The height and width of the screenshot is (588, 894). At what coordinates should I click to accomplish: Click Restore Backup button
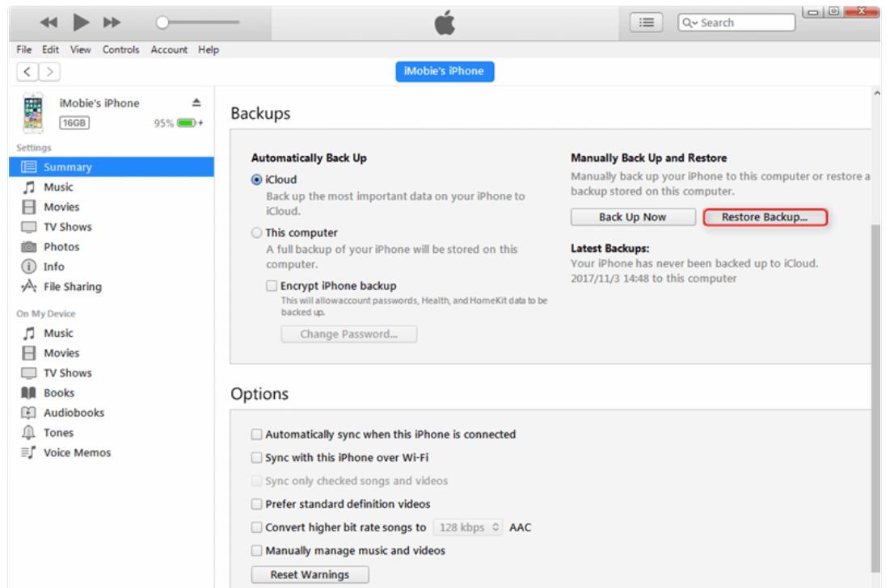click(765, 217)
